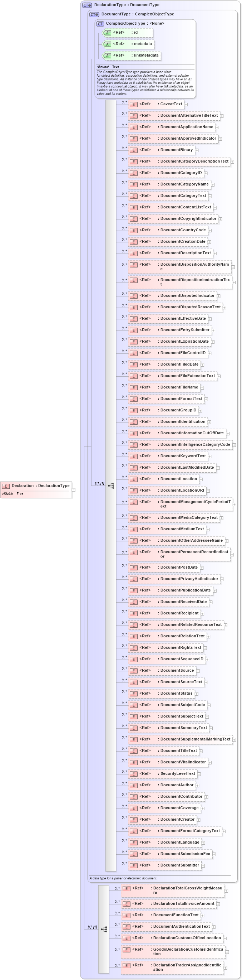The height and width of the screenshot is (980, 242).
Task: Click the CT icon beside DocumentType
Action: (94, 14)
